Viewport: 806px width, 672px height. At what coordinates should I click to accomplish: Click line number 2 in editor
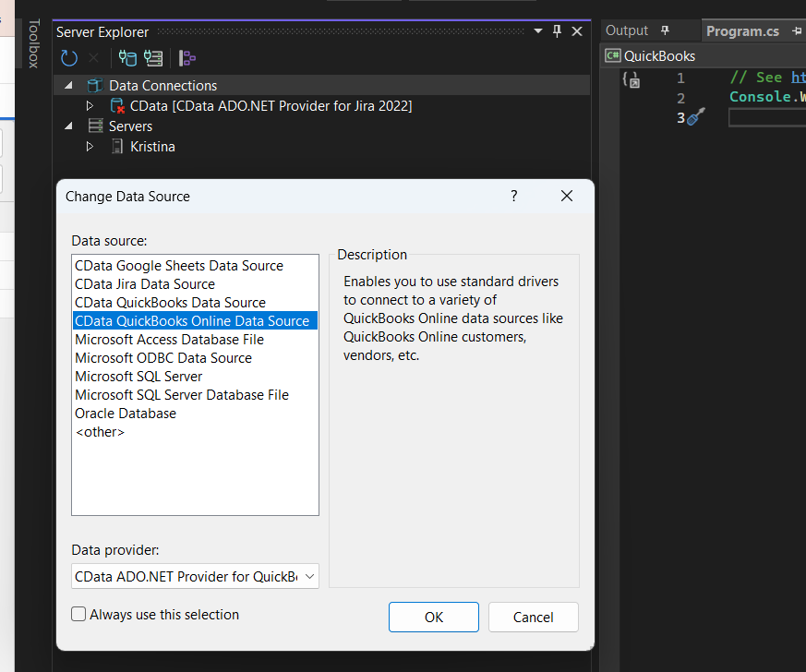tap(680, 98)
